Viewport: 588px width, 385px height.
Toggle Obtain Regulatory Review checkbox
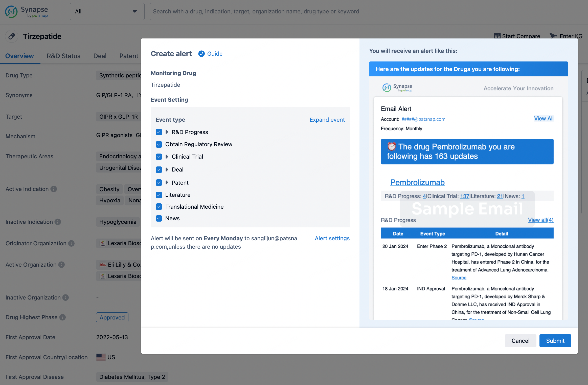pos(159,144)
